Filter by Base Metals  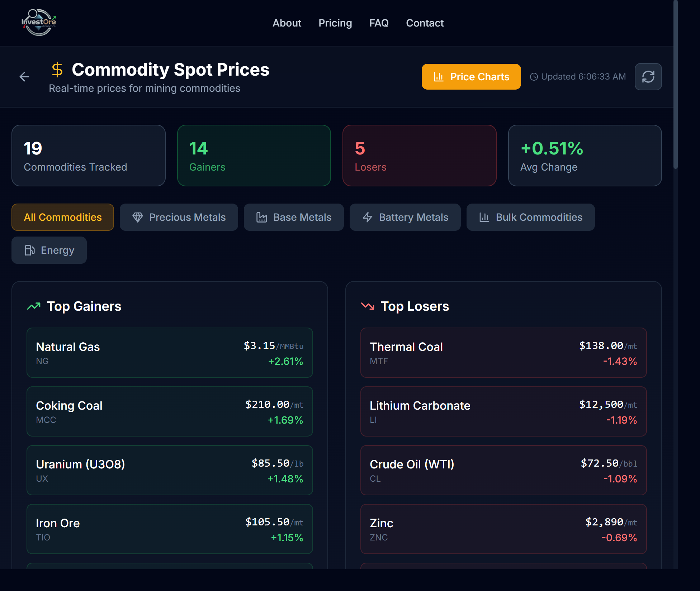click(294, 217)
